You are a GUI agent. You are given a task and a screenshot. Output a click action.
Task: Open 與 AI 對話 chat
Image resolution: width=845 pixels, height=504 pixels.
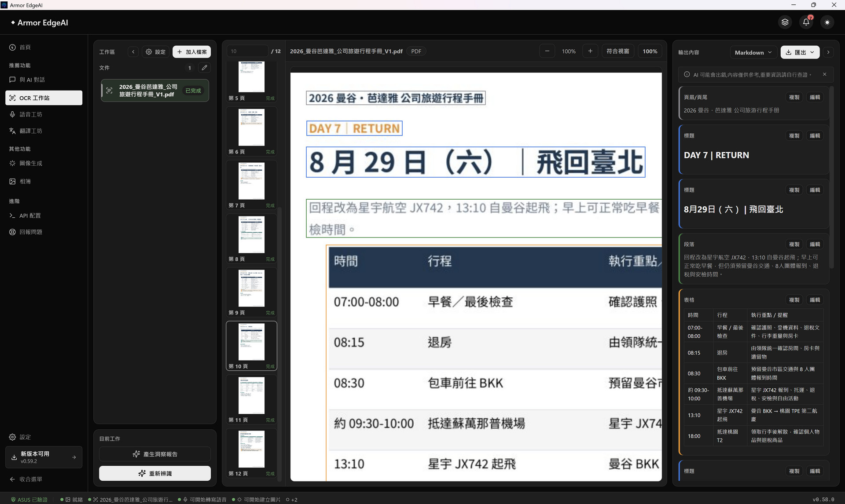tap(44, 80)
